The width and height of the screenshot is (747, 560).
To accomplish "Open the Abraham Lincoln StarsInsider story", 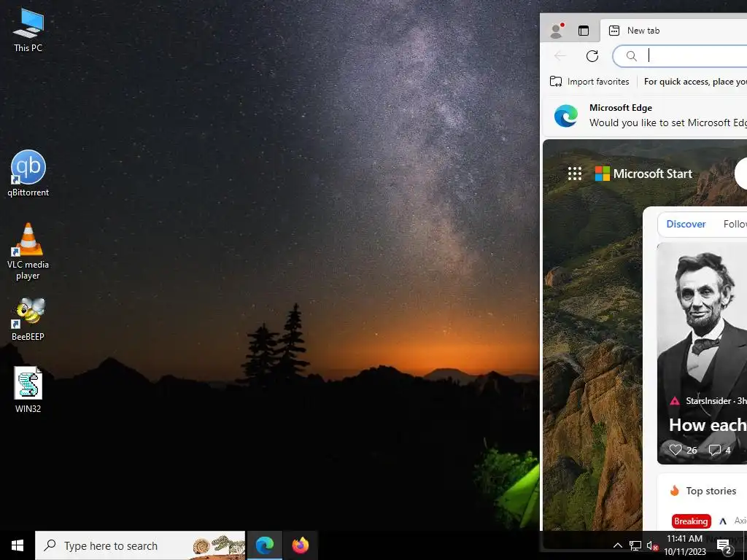I will [702, 354].
